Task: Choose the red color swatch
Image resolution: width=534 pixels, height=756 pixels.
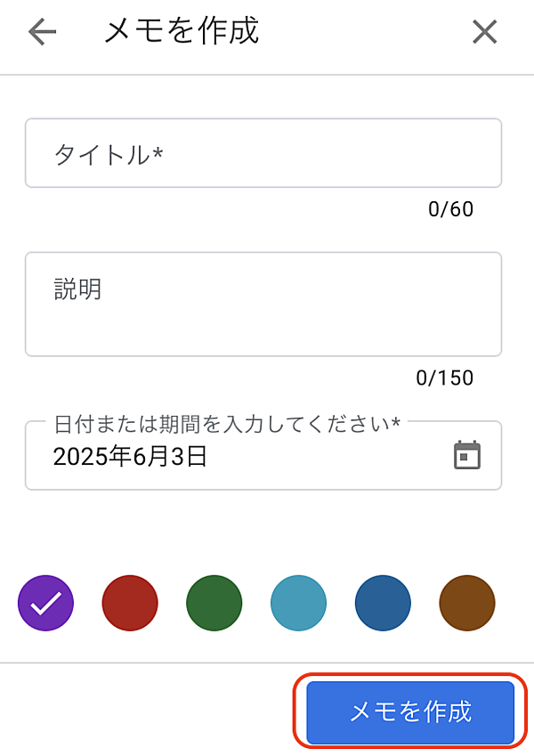Action: tap(130, 604)
